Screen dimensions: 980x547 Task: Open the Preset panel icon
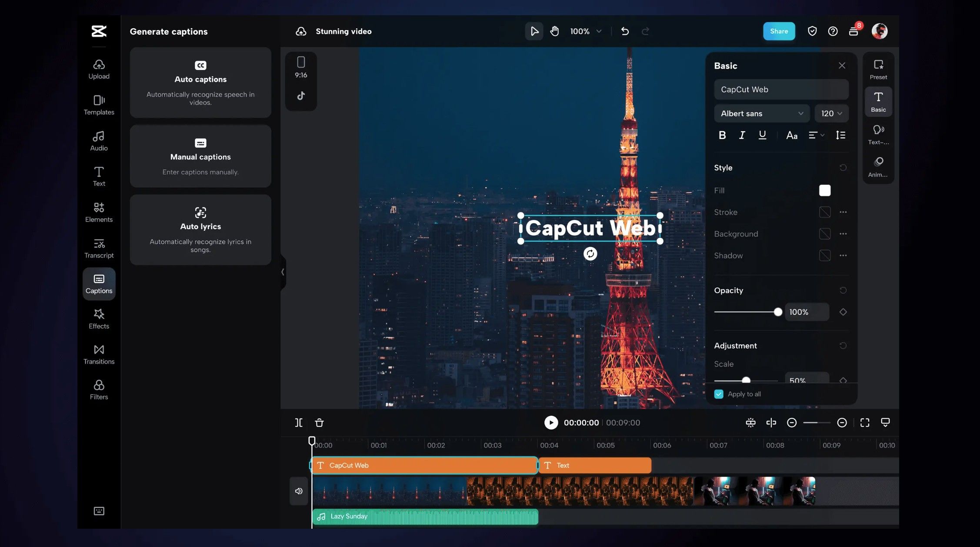[878, 69]
